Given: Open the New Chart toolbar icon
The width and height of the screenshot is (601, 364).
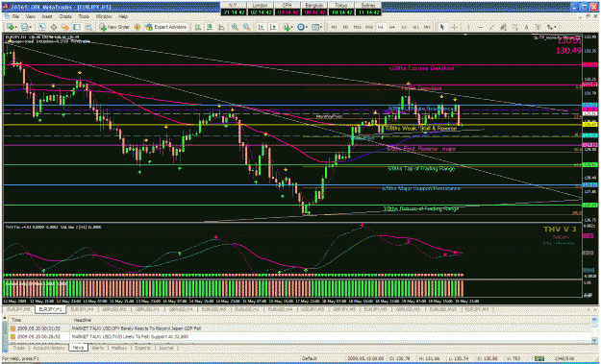Looking at the screenshot, I should pos(11,27).
